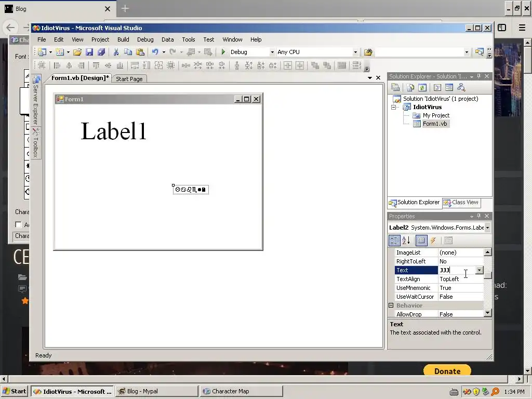Viewport: 532px width, 399px height.
Task: Open the Build menu
Action: [123, 39]
